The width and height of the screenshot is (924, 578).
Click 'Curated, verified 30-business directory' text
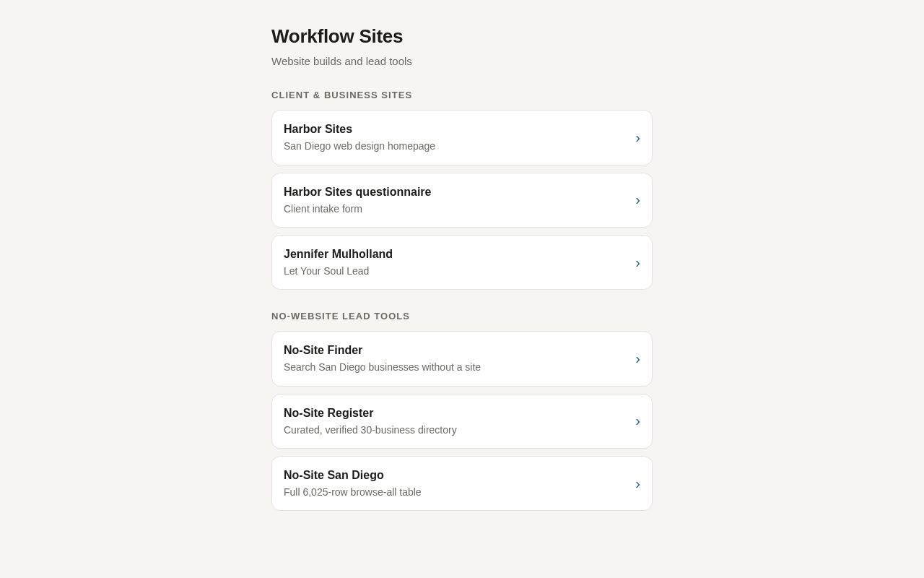point(370,430)
